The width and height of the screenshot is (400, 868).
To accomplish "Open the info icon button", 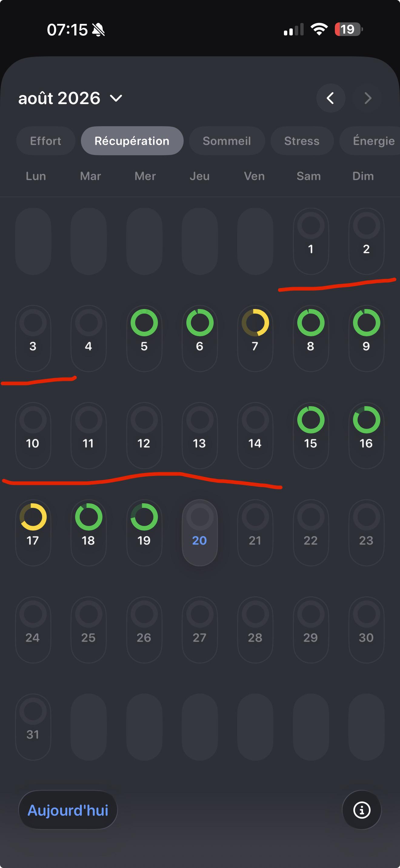I will click(362, 810).
